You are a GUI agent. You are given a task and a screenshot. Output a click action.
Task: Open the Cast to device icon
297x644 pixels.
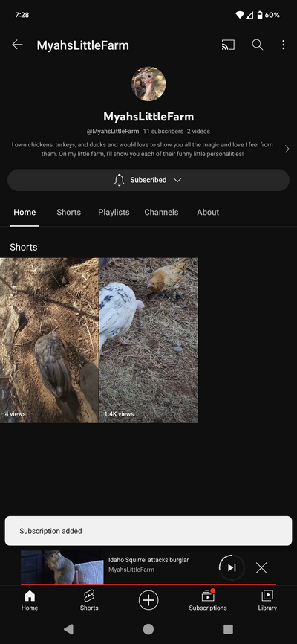pyautogui.click(x=228, y=45)
